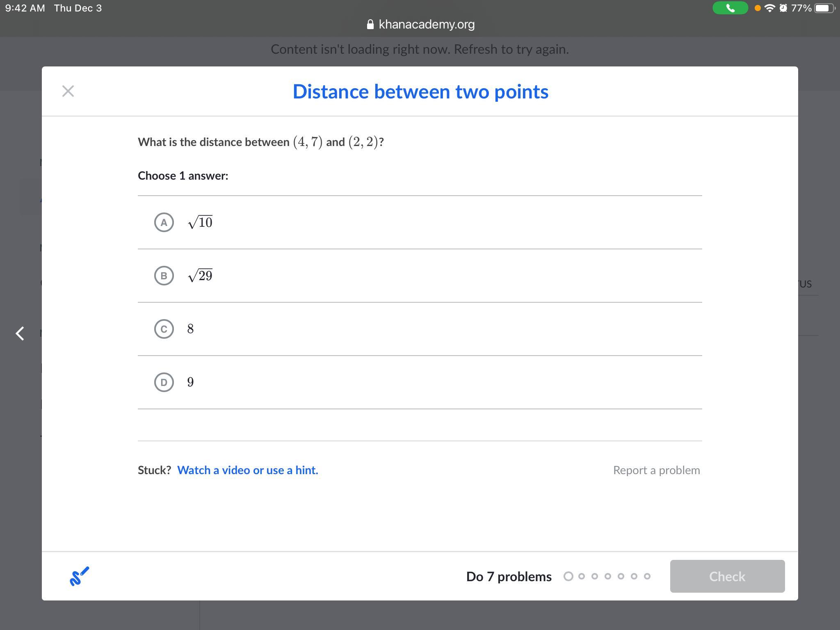Go back using the left chevron arrow
The width and height of the screenshot is (840, 630).
point(20,333)
